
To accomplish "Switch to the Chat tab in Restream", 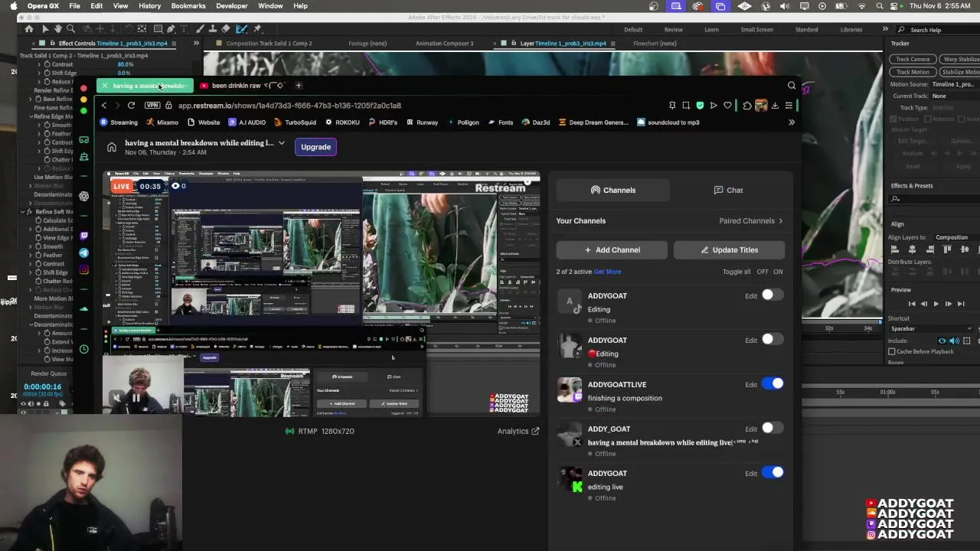I will pos(728,190).
